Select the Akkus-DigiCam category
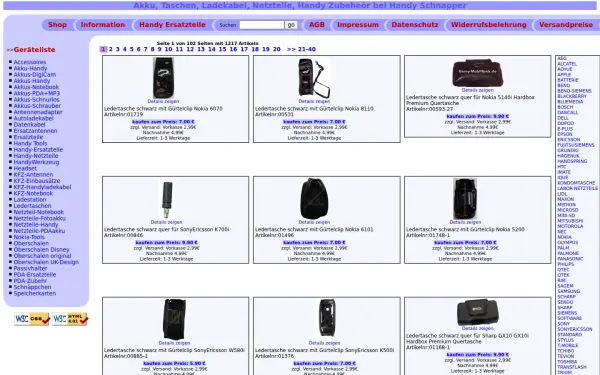This screenshot has width=600, height=375. tap(35, 75)
